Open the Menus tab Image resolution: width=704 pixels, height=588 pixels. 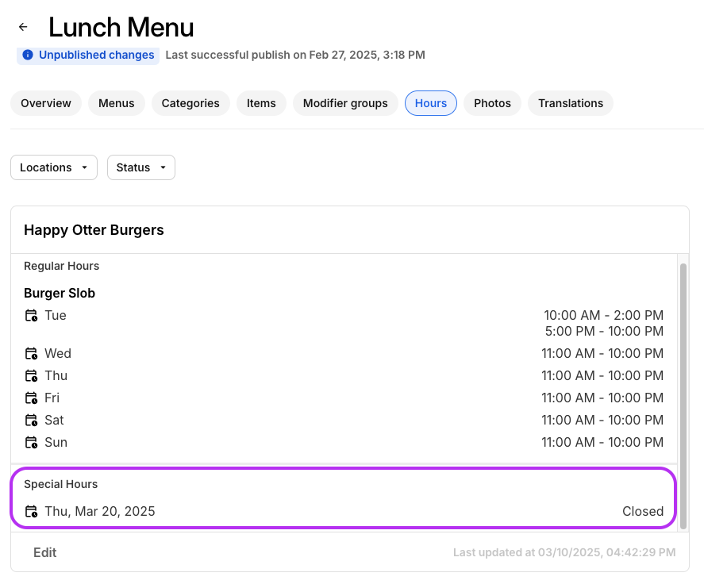click(x=117, y=103)
